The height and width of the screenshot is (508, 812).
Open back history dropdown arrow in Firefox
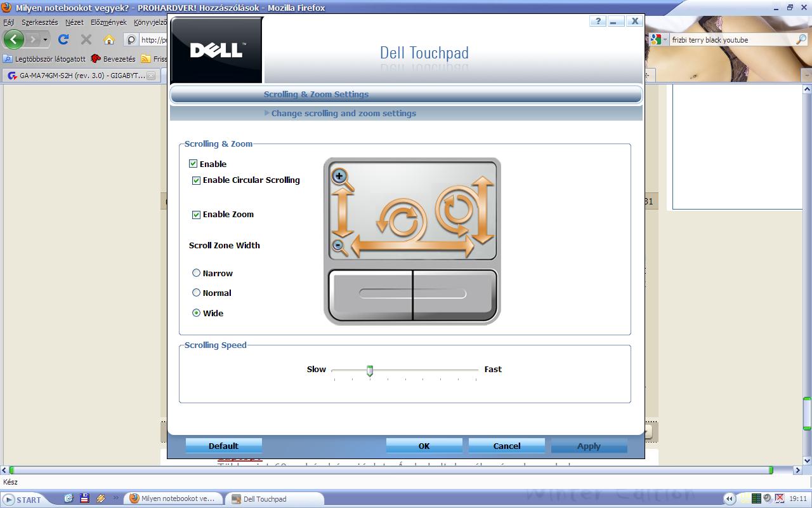tap(45, 39)
